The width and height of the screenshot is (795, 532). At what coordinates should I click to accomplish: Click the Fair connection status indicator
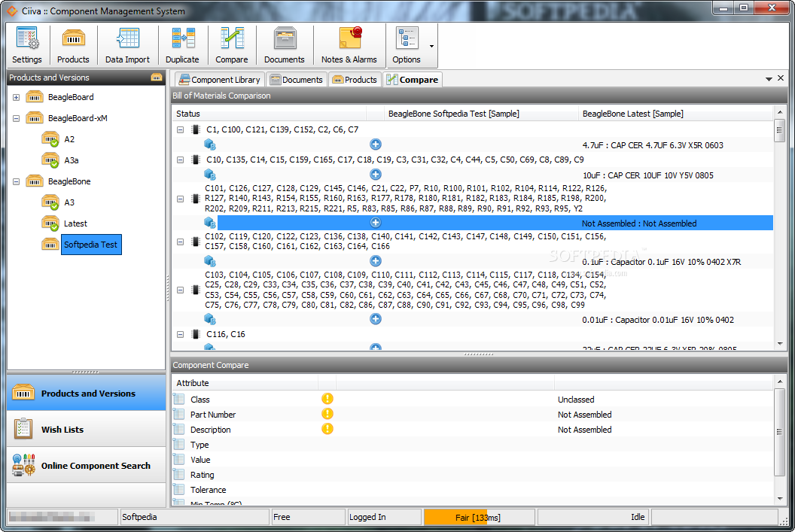479,517
